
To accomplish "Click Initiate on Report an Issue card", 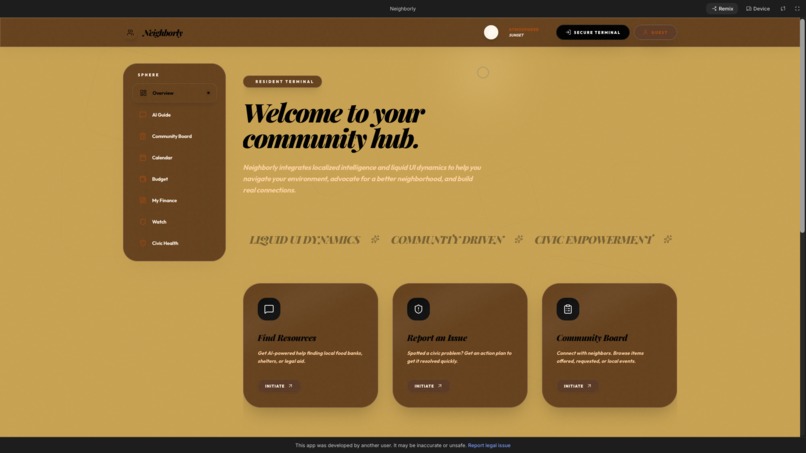I will (428, 386).
